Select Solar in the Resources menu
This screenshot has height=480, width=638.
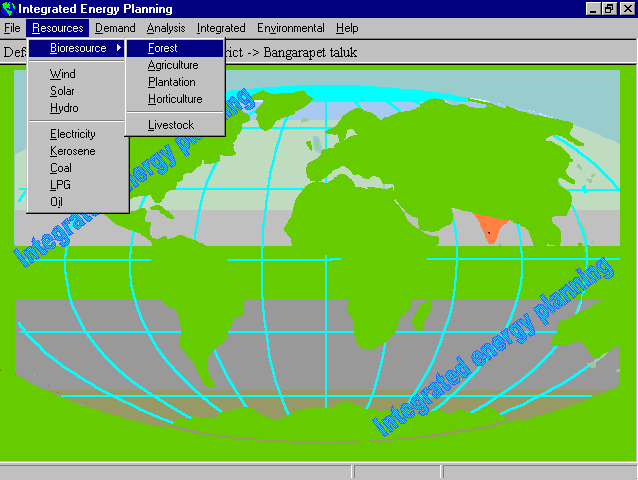(63, 91)
